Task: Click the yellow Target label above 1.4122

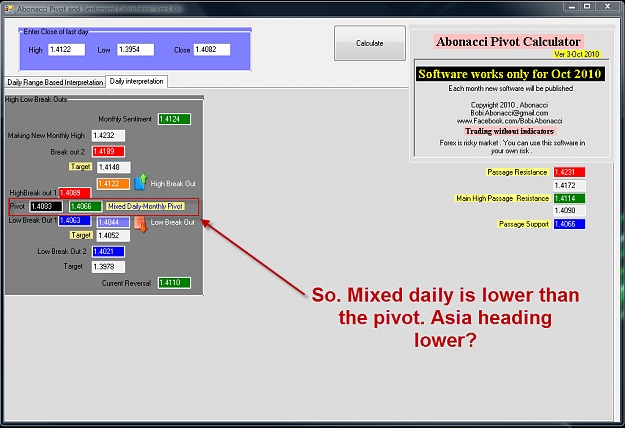Action: [x=81, y=167]
